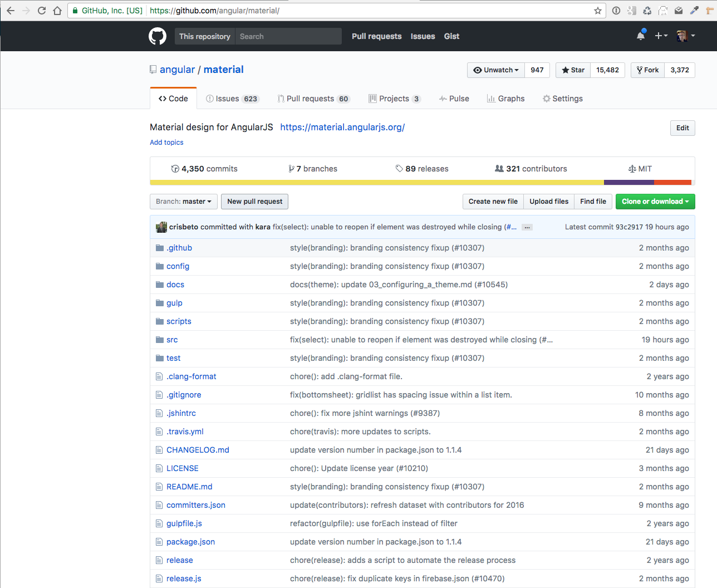Reload the page with refresh icon

click(x=42, y=11)
